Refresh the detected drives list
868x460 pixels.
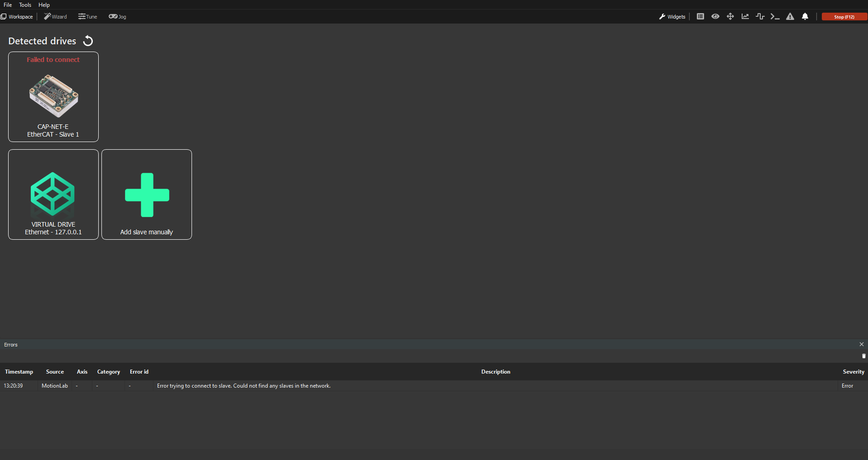pyautogui.click(x=88, y=41)
